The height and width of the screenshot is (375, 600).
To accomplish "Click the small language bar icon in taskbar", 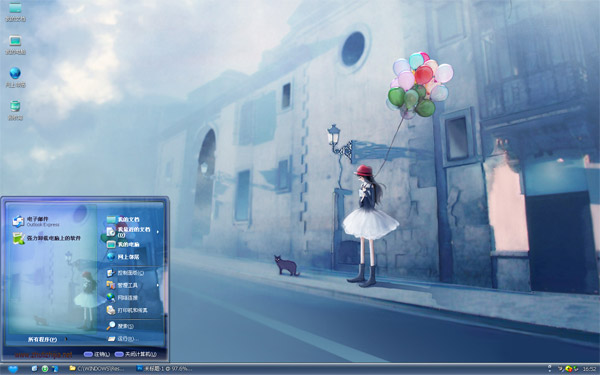I will [550, 369].
